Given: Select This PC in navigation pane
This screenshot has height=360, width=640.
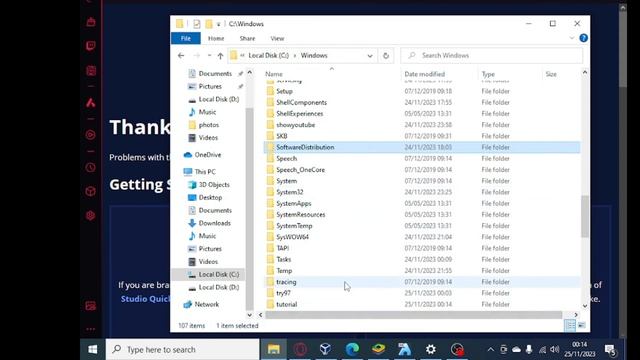Looking at the screenshot, I should pyautogui.click(x=205, y=172).
